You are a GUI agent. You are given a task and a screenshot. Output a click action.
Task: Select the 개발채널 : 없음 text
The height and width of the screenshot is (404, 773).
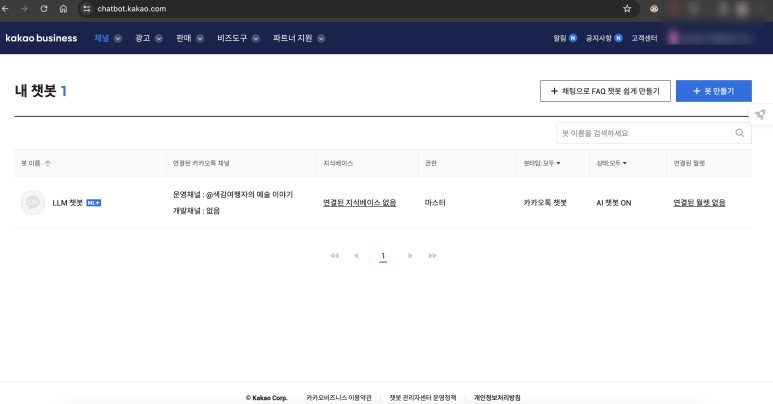tap(196, 211)
